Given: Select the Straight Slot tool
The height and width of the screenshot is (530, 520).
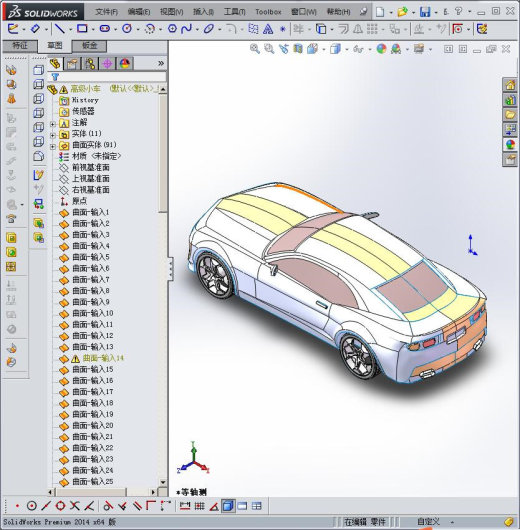Looking at the screenshot, I should (104, 29).
